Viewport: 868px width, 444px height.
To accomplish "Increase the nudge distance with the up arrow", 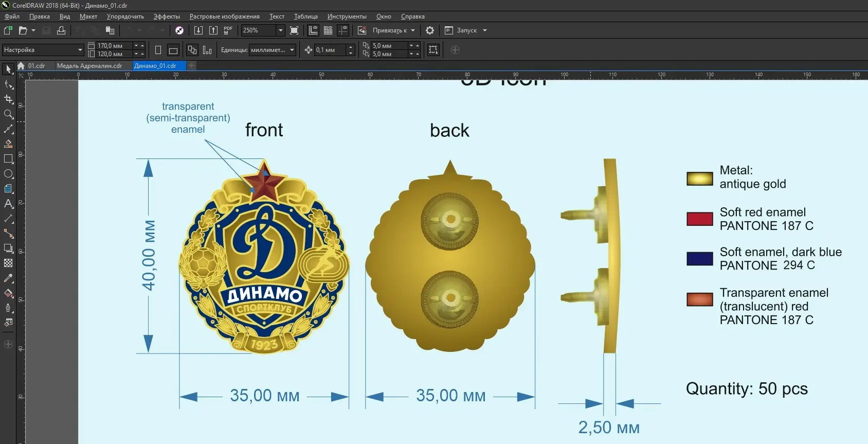I will coord(351,47).
